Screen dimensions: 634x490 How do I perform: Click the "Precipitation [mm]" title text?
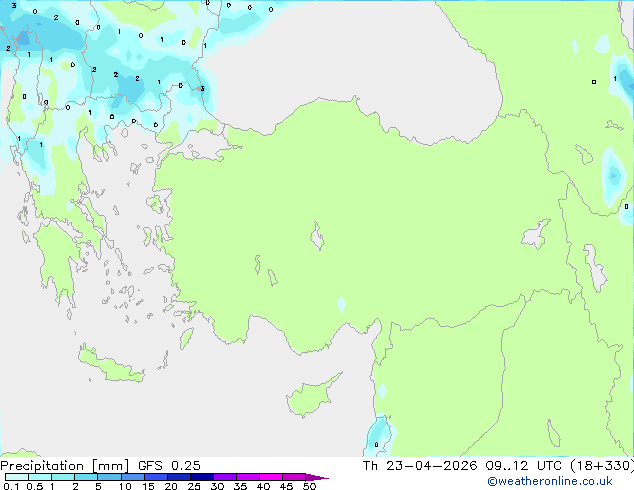pyautogui.click(x=64, y=466)
